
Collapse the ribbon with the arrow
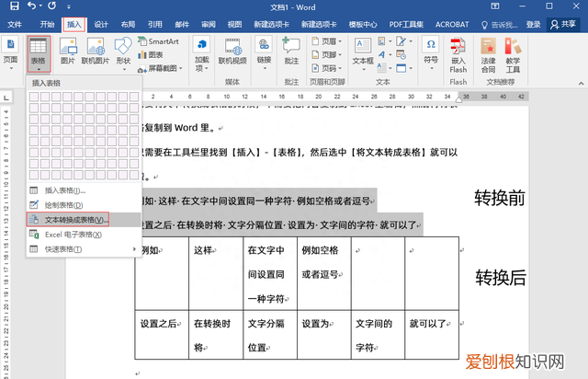pos(581,84)
